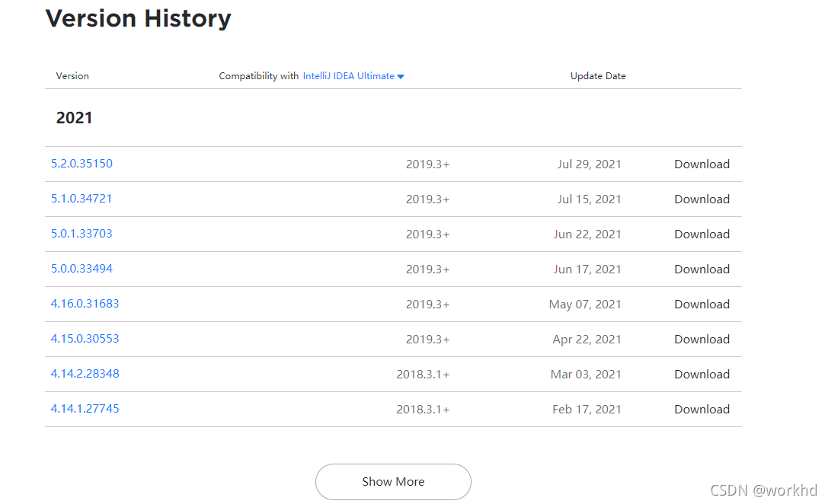Open version 5.0.0.33494 link
This screenshot has height=504, width=828.
[x=82, y=269]
